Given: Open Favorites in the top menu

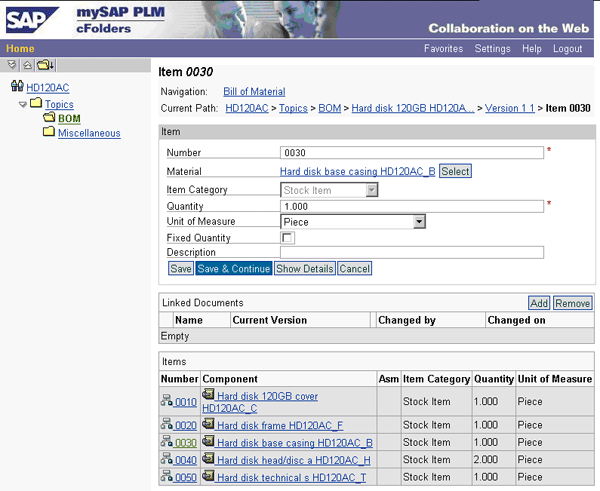Looking at the screenshot, I should click(443, 48).
